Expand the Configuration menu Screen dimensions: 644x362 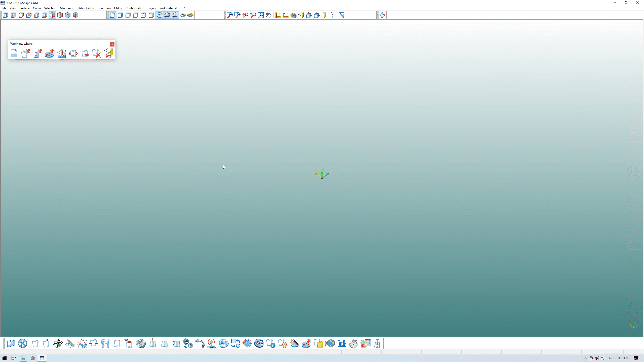135,8
